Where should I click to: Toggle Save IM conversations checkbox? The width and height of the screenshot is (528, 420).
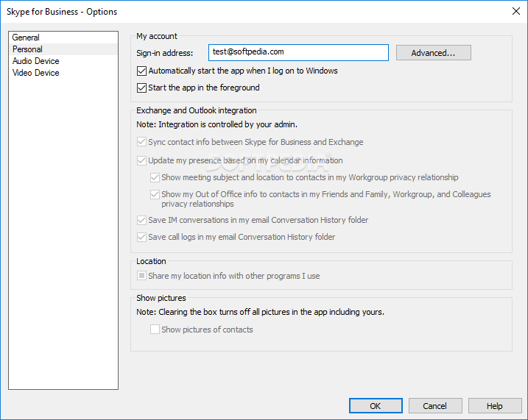142,220
